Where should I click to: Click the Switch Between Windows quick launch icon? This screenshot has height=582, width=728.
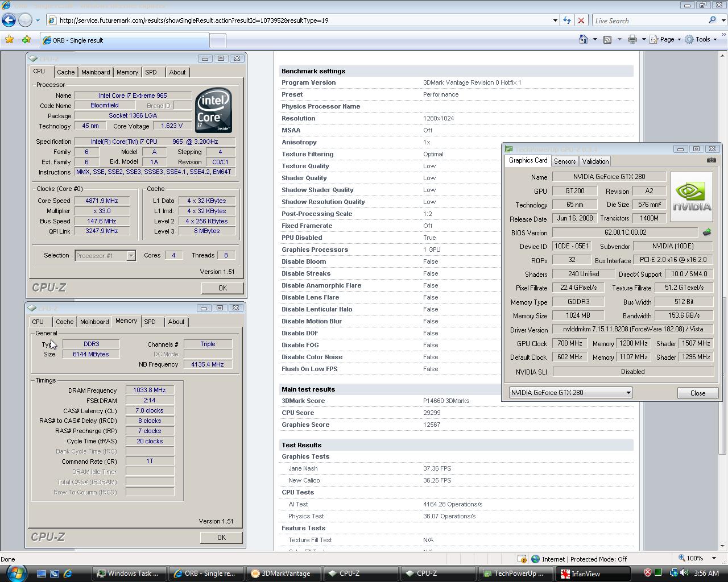[x=55, y=573]
